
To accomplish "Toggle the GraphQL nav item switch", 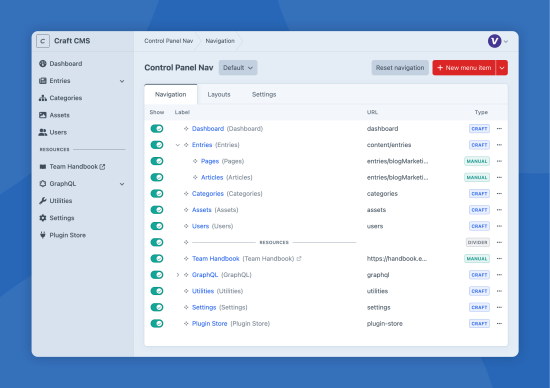I will pyautogui.click(x=157, y=275).
